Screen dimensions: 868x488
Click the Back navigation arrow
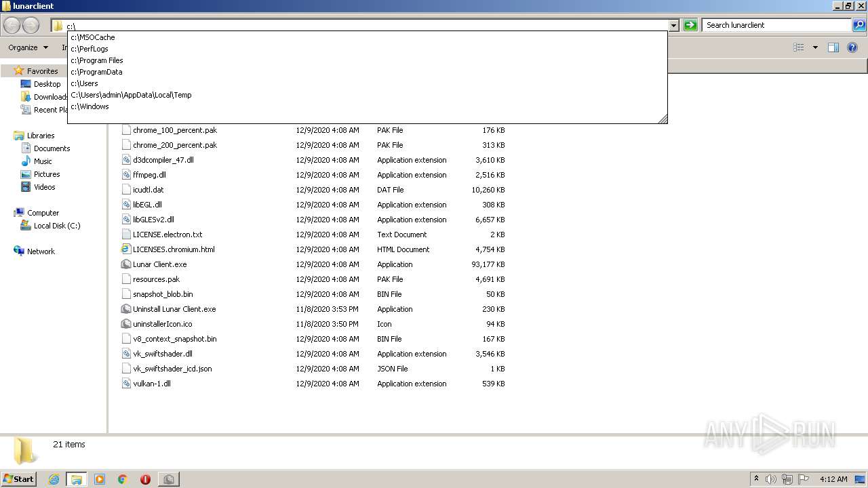(12, 25)
